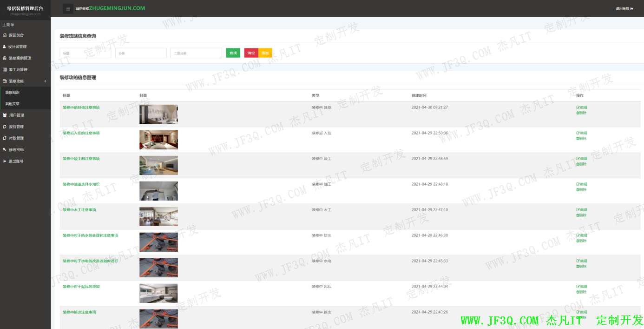Click the 修改密码 key icon
The width and height of the screenshot is (644, 329).
click(x=5, y=150)
